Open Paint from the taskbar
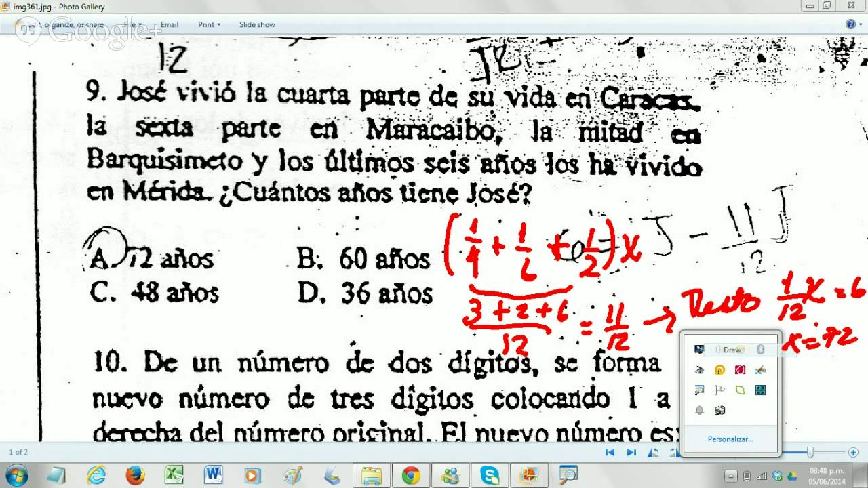 292,476
